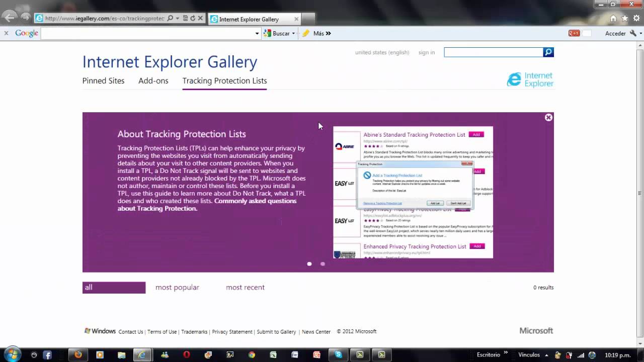Open Trademarks footer link
The width and height of the screenshot is (644, 362).
tap(194, 332)
